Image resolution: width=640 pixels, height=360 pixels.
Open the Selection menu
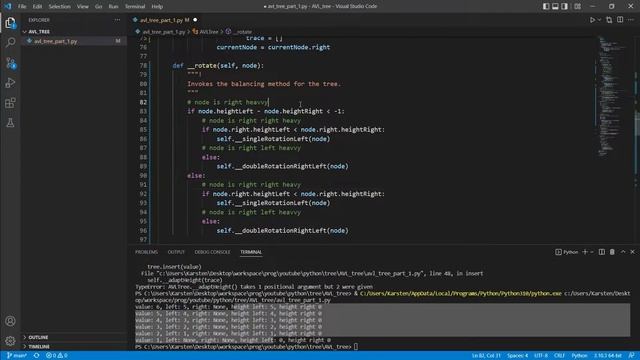(60, 7)
